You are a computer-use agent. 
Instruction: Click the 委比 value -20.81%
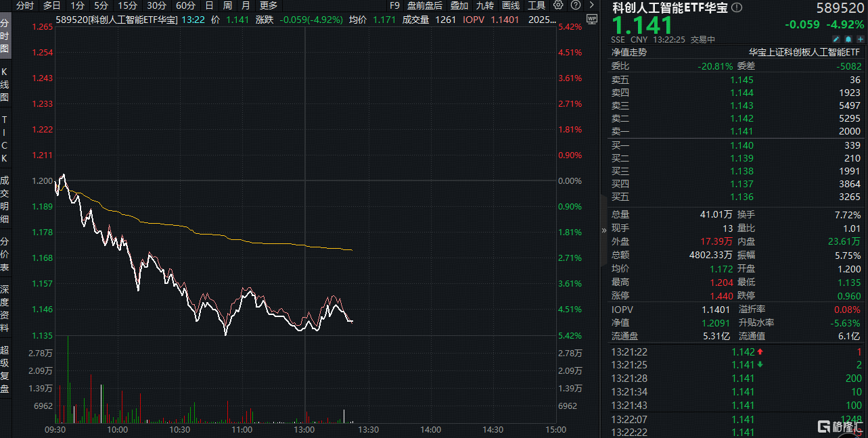(x=714, y=66)
